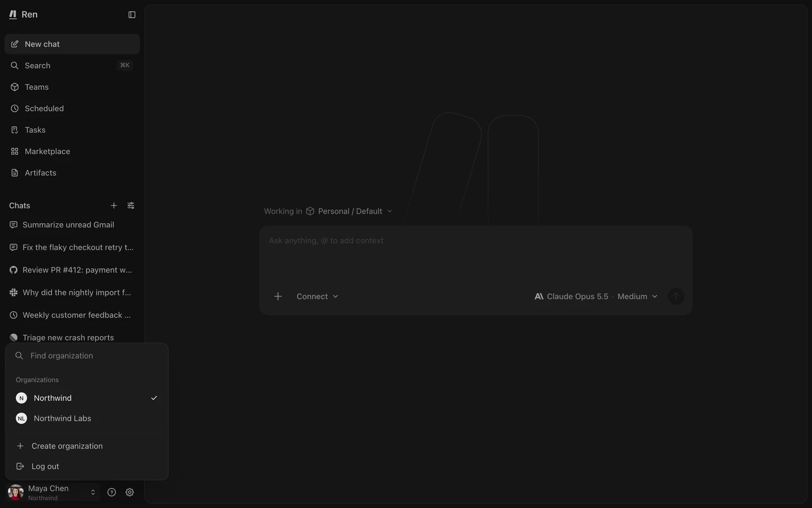The image size is (812, 508).
Task: Open the Teams page
Action: point(72,87)
